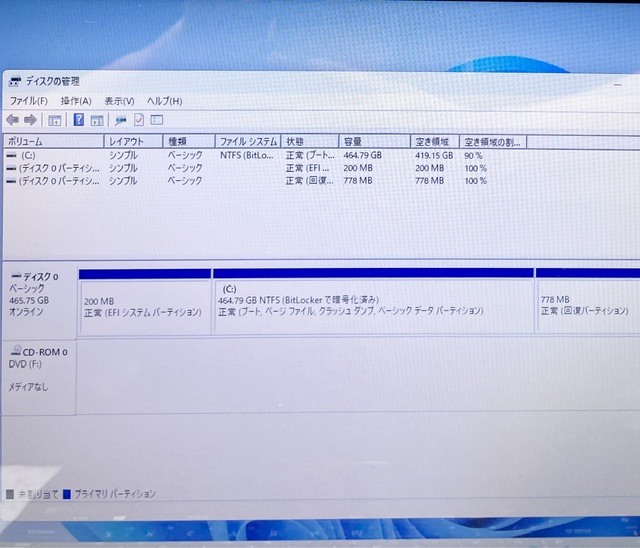Viewport: 640px width, 548px height.
Task: Select the ディスク 0 disk label panel
Action: (x=39, y=302)
